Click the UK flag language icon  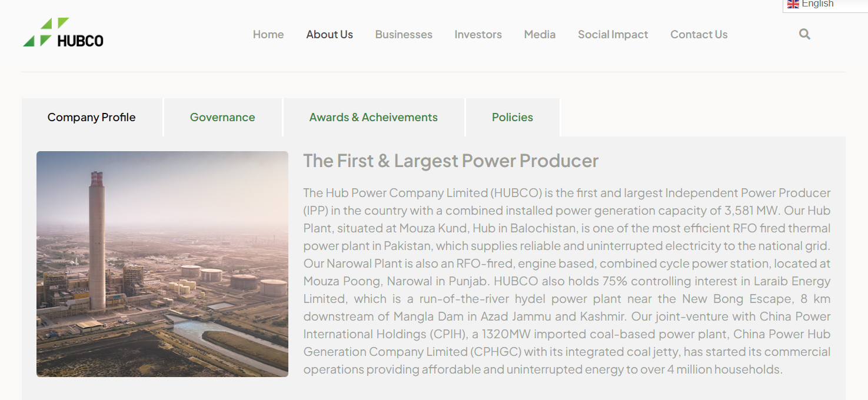tap(793, 4)
